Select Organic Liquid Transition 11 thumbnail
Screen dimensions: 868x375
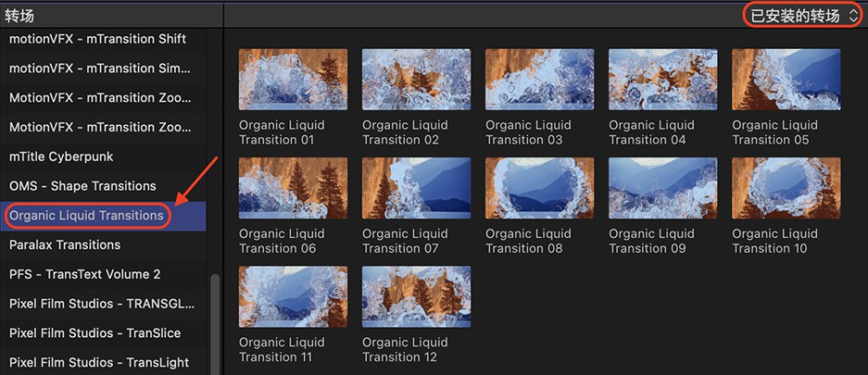pyautogui.click(x=293, y=296)
